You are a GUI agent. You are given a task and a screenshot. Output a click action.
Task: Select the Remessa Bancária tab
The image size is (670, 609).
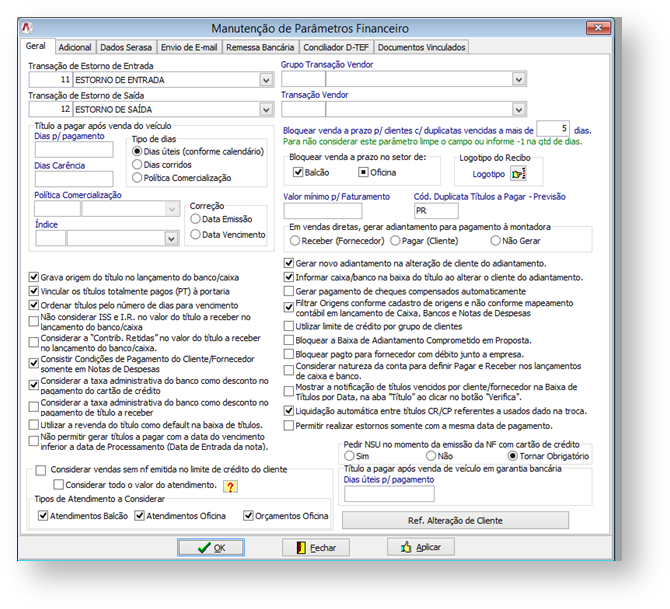pos(260,47)
